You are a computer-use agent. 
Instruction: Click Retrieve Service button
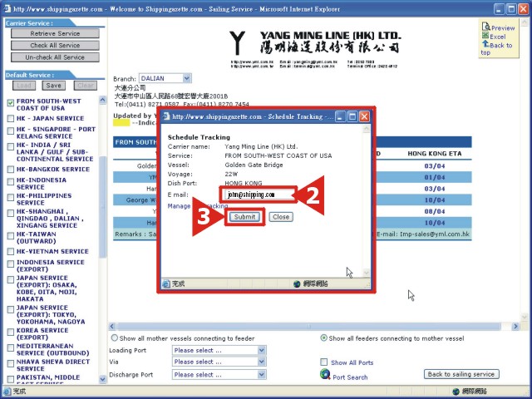pyautogui.click(x=55, y=33)
